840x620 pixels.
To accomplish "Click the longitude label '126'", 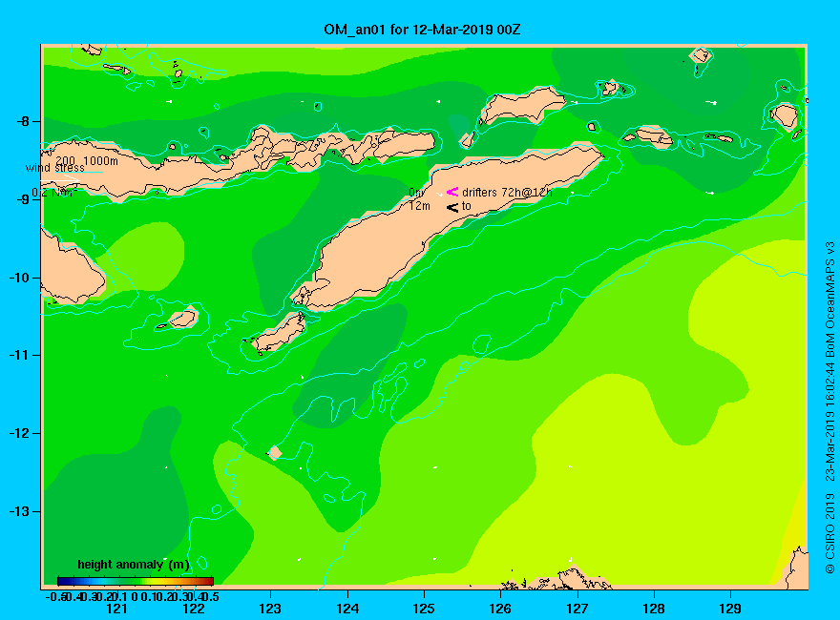I will (x=500, y=609).
